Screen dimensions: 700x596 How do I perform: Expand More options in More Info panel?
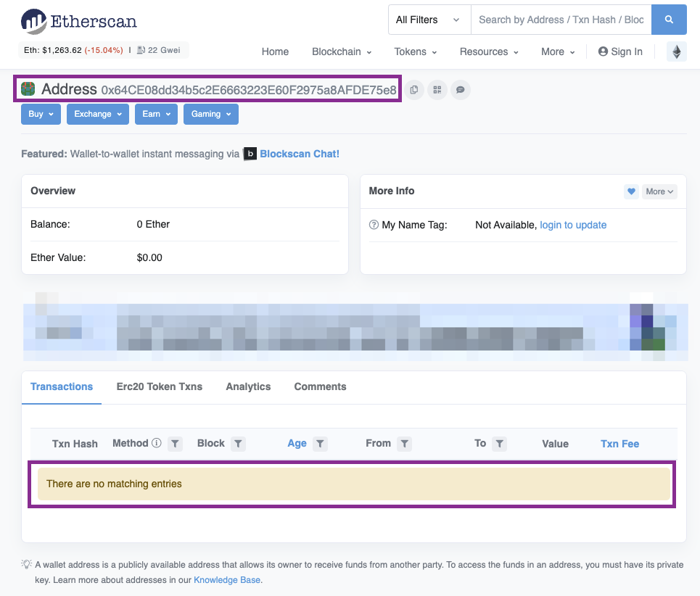pyautogui.click(x=659, y=191)
